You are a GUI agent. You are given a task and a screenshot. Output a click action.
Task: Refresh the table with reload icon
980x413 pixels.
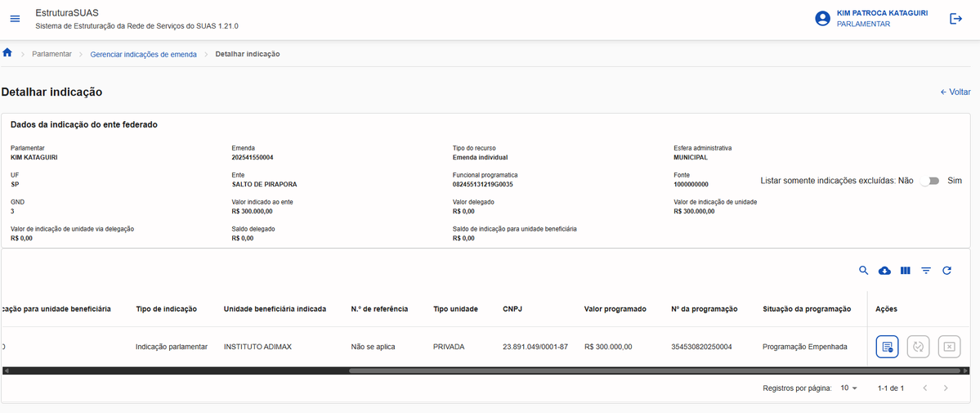[x=946, y=271]
